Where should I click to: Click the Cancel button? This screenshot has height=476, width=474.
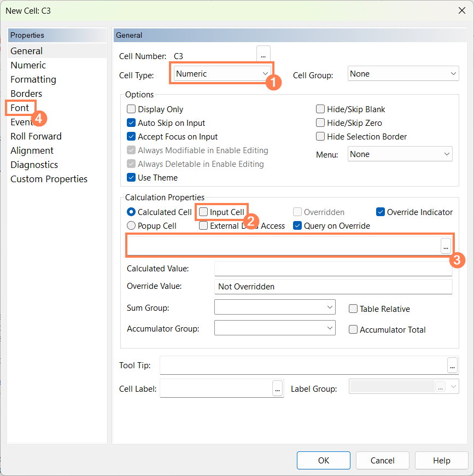382,460
